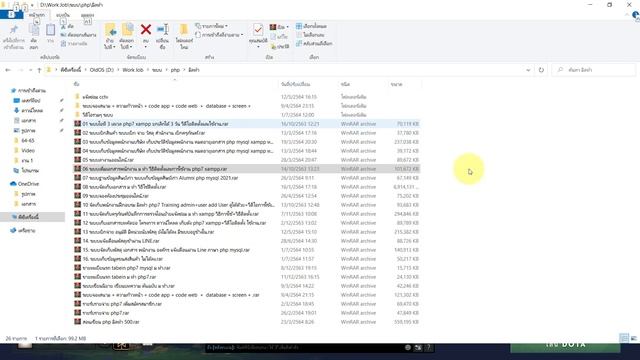Expand the address bar history dropdown

point(528,70)
